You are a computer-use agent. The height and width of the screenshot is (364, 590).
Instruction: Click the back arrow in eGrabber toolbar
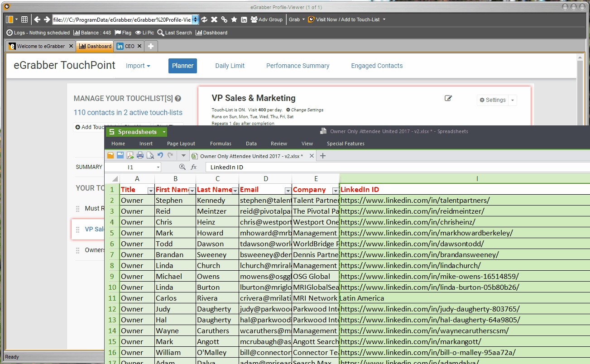(37, 19)
